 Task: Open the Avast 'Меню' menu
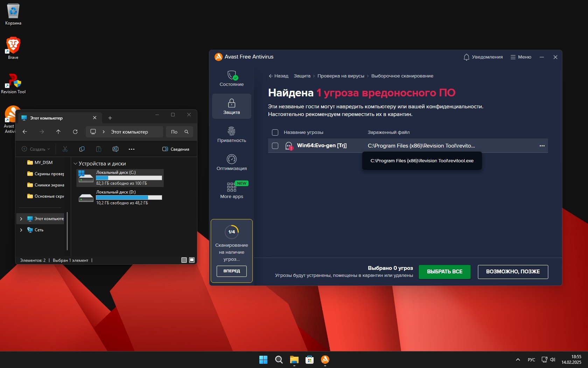pyautogui.click(x=520, y=57)
